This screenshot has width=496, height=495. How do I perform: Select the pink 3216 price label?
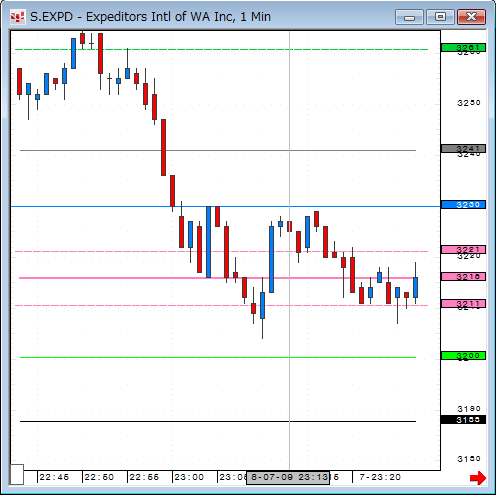[x=463, y=276]
